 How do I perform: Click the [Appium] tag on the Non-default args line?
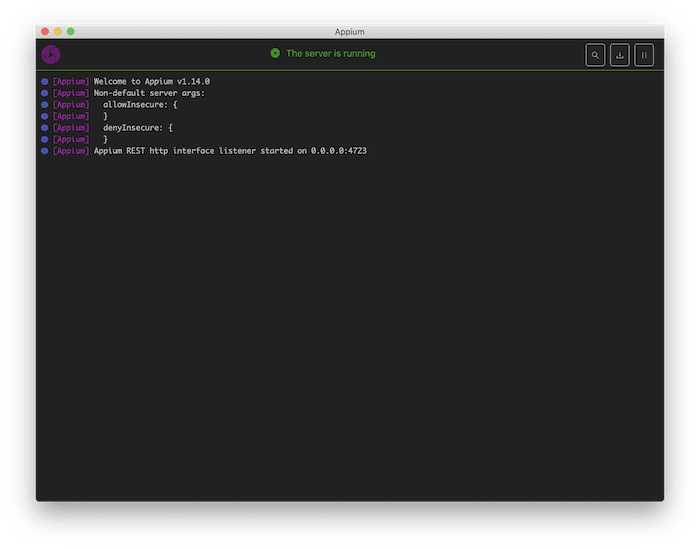click(71, 93)
